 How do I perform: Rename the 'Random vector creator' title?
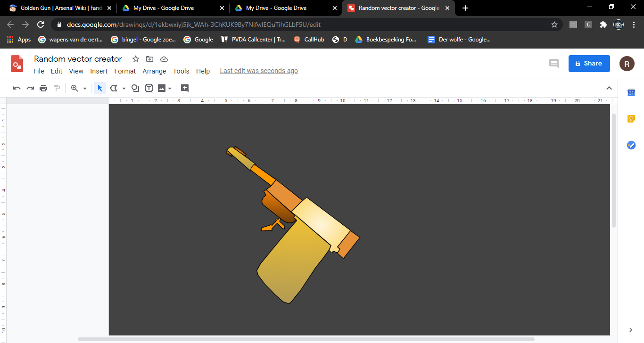point(78,59)
